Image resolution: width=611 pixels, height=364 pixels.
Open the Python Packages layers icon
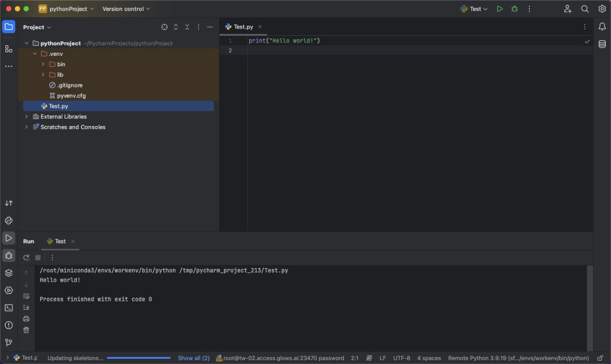(9, 273)
